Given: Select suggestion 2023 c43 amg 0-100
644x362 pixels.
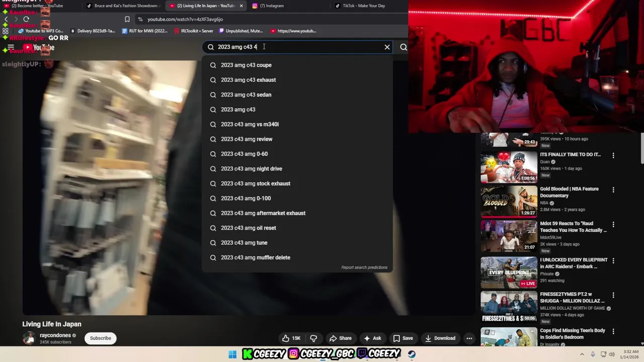Looking at the screenshot, I should (x=297, y=199).
